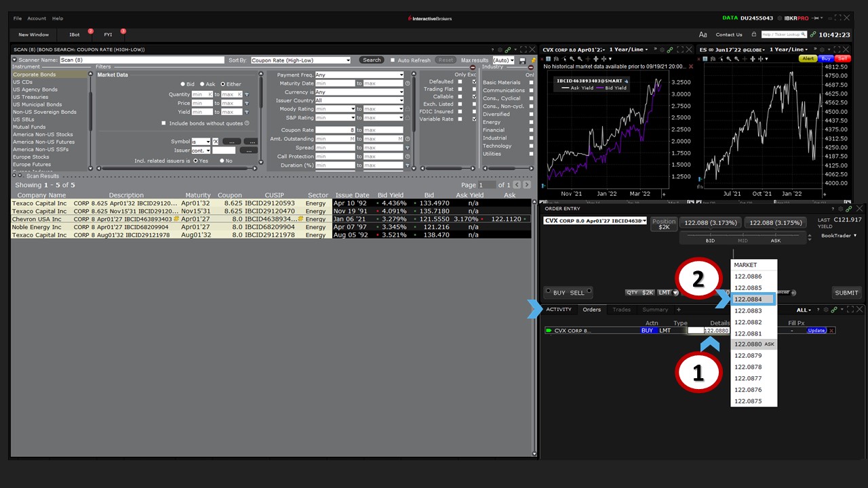Screen dimensions: 868x488
Task: Check Include bonds without quotes
Action: coord(163,123)
